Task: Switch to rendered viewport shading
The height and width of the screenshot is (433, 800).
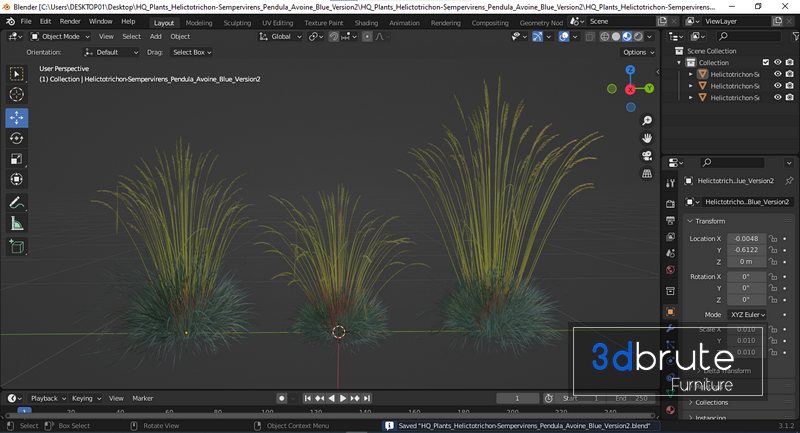Action: (x=638, y=37)
